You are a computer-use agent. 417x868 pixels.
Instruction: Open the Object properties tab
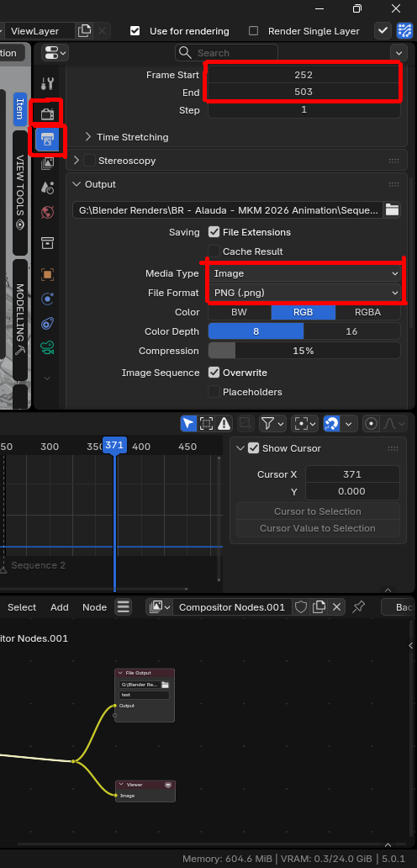[48, 274]
